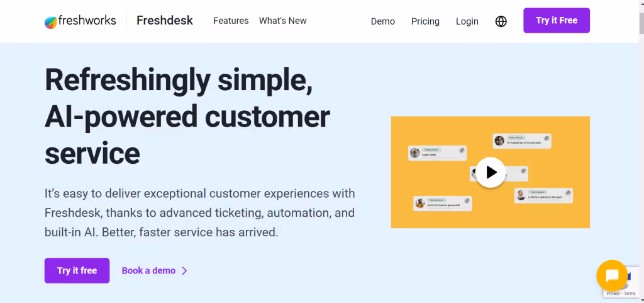Open the chat widget bubble
Image resolution: width=644 pixels, height=303 pixels.
tap(612, 275)
